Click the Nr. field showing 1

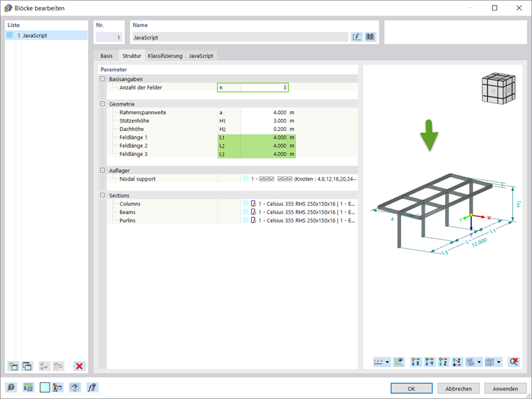coord(108,37)
